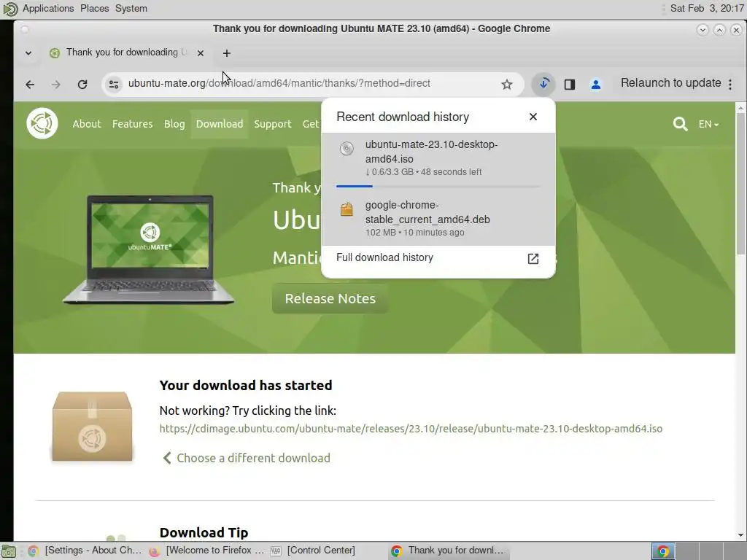Click the clock showing Sat Feb 3
Viewport: 747px width, 560px height.
pyautogui.click(x=706, y=8)
